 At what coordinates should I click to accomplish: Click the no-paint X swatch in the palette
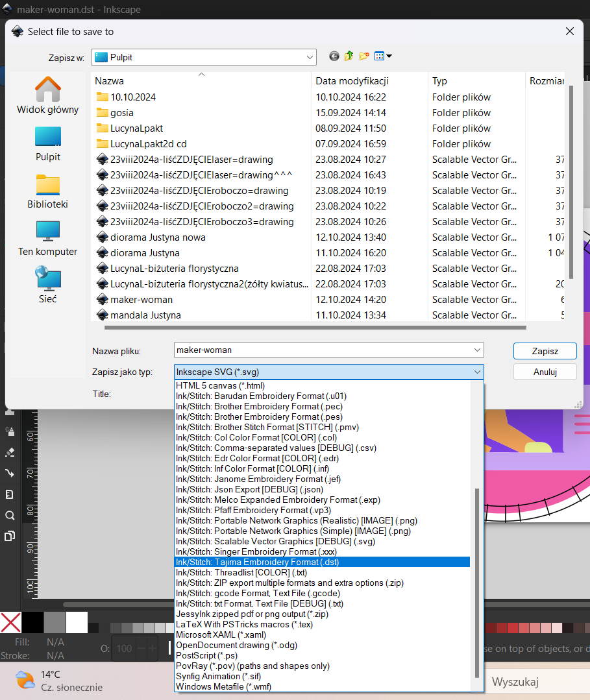coord(11,622)
